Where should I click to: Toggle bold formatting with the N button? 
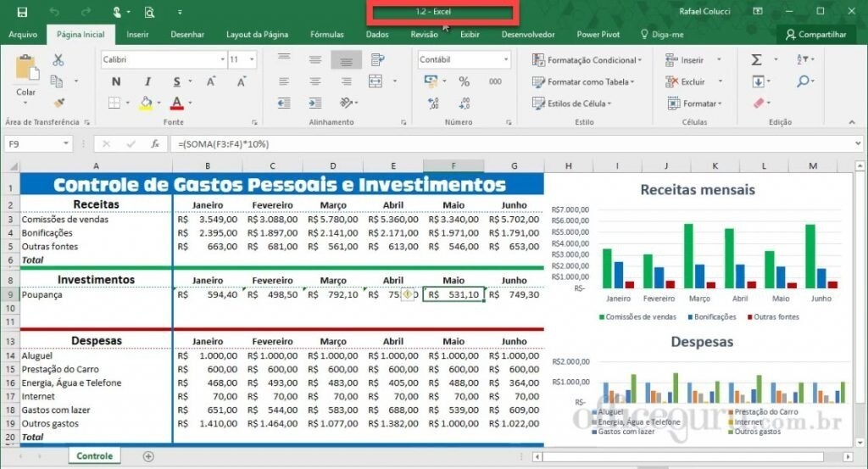115,81
